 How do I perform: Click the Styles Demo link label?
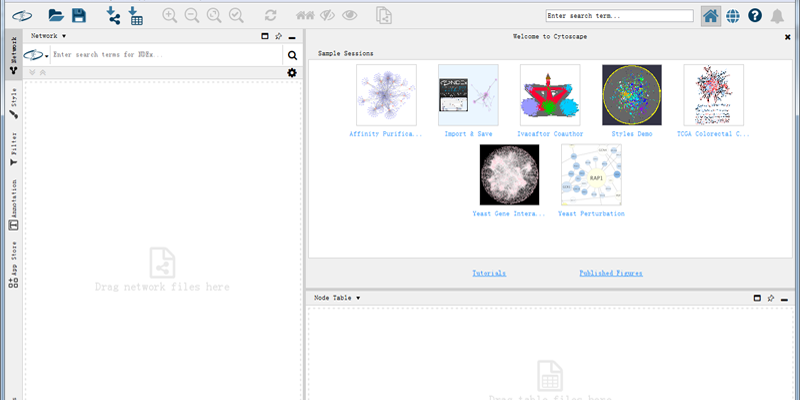click(x=632, y=134)
